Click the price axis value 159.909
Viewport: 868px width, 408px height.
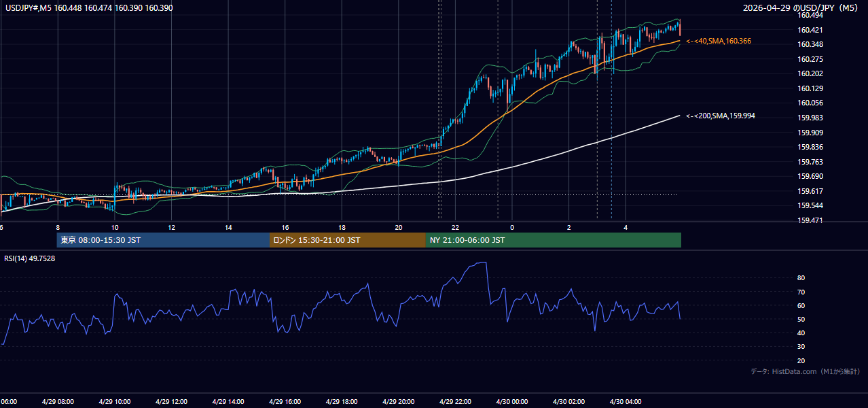[810, 133]
